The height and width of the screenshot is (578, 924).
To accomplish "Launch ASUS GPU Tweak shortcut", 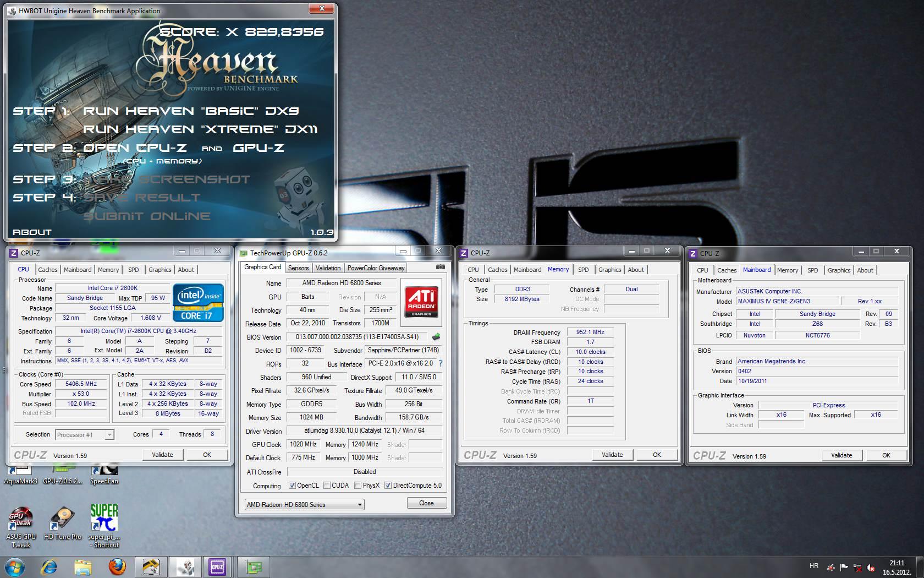I will [x=21, y=527].
